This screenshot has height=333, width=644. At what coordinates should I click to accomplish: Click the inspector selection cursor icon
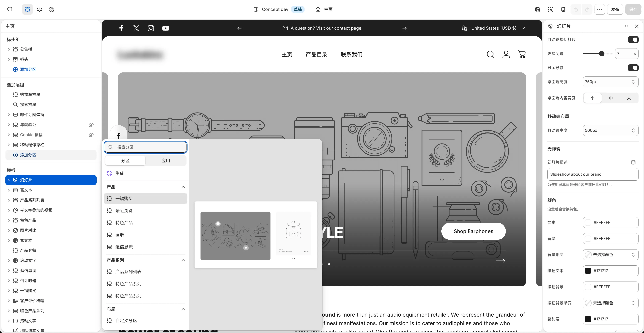(550, 9)
